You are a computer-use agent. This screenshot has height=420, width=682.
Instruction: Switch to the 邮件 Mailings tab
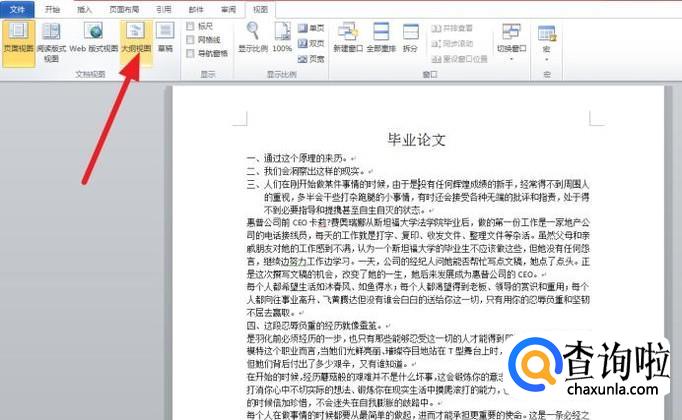click(196, 9)
